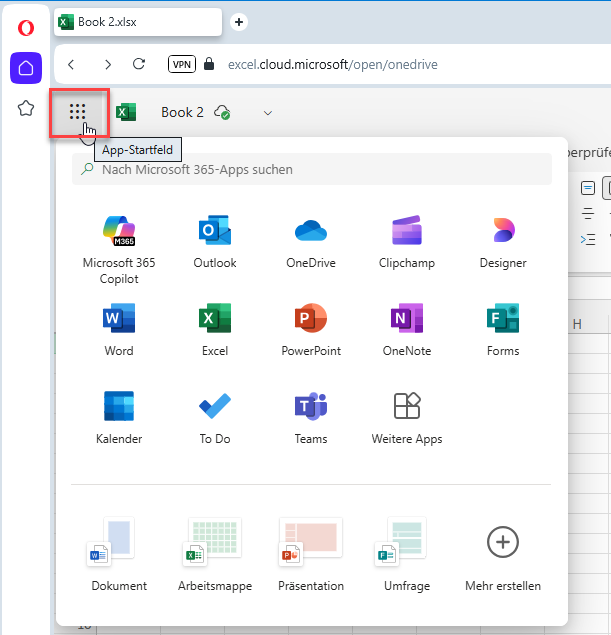Click the increase indent icon in ribbon

[x=588, y=240]
